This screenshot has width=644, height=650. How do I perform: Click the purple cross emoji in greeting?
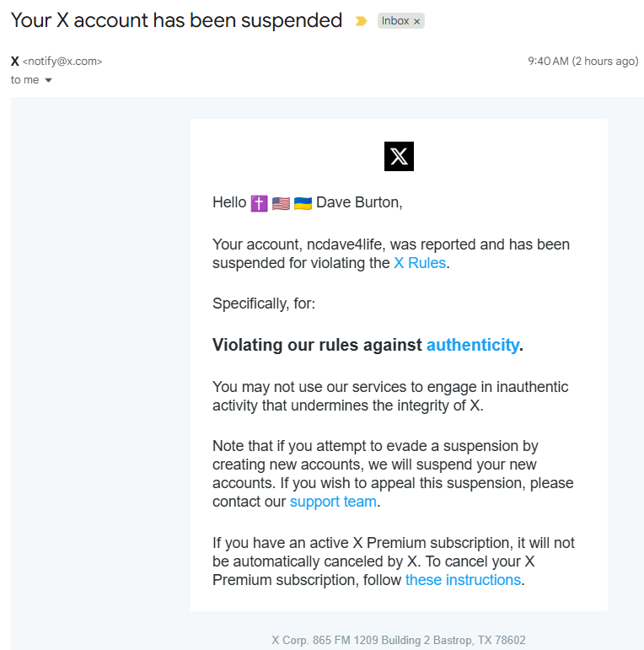(259, 202)
